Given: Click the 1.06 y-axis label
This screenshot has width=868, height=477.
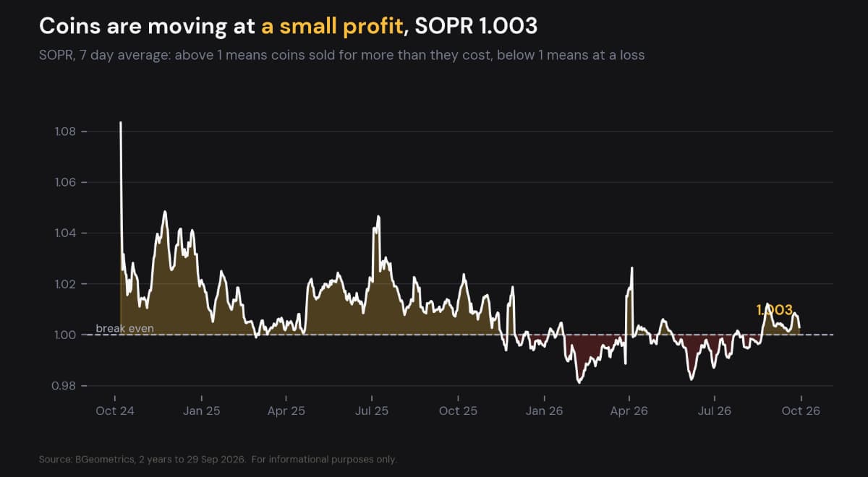Looking at the screenshot, I should coord(66,182).
